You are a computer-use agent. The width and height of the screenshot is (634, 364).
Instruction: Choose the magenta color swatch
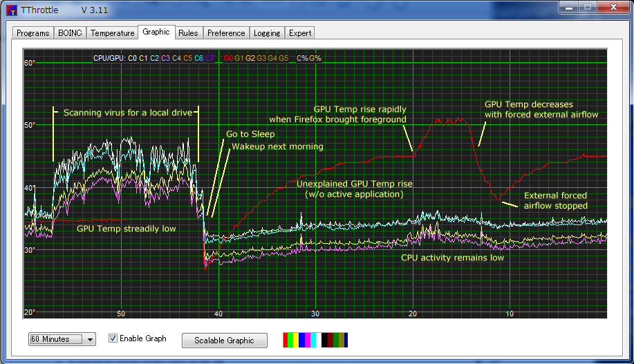coord(308,340)
